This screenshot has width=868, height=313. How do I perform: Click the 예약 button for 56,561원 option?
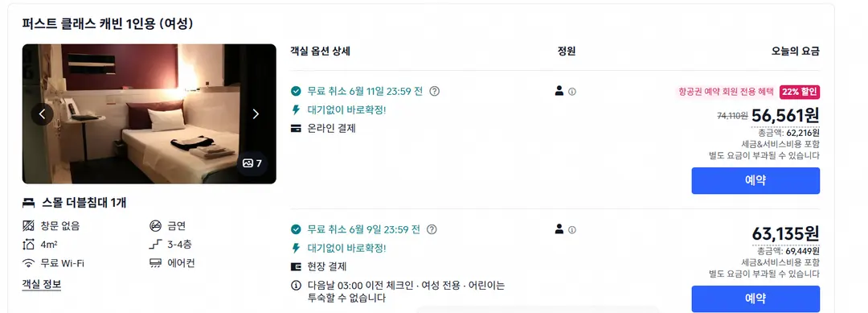[x=755, y=180]
